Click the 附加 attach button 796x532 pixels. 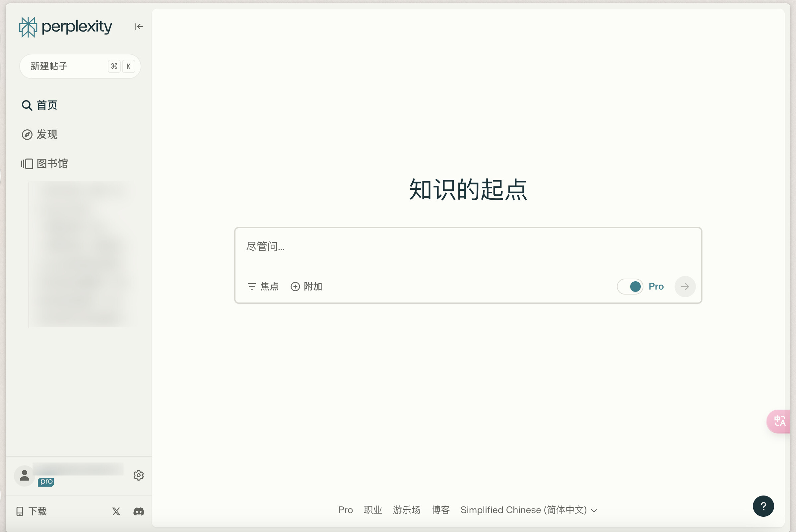306,286
